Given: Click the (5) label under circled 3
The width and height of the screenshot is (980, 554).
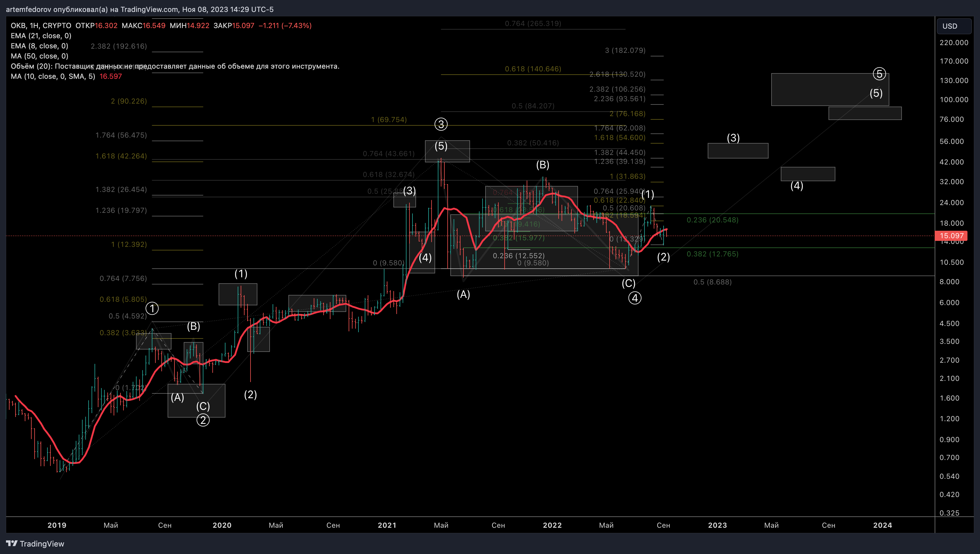Looking at the screenshot, I should tap(441, 146).
